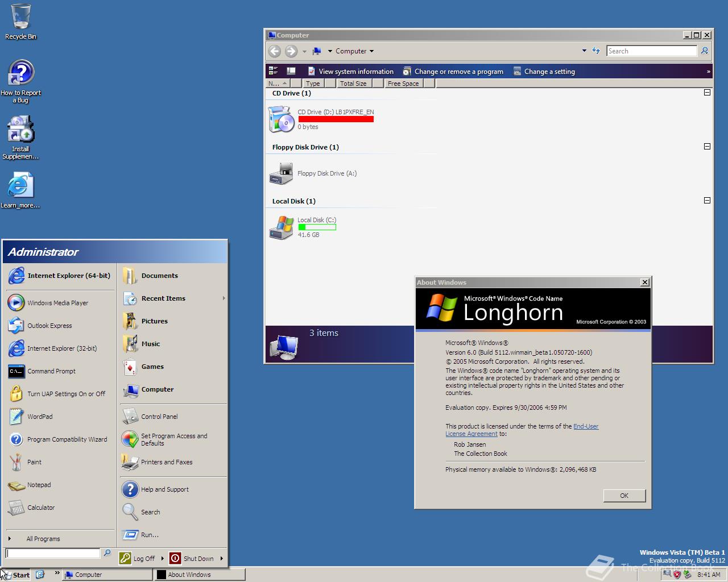
Task: Switch to Computer taskbar button
Action: coord(107,575)
